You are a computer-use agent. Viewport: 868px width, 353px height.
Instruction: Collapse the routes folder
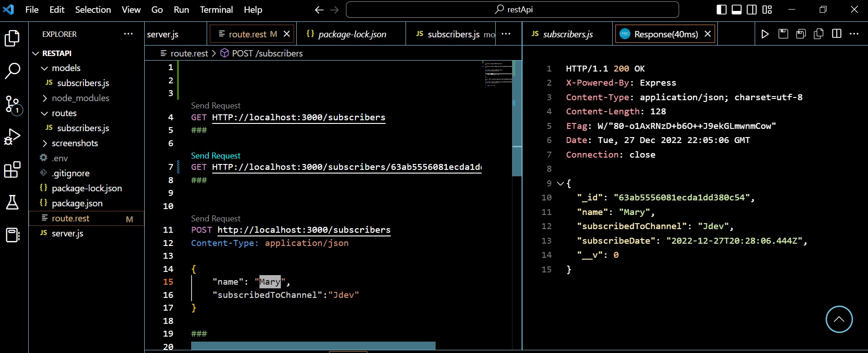tap(44, 113)
